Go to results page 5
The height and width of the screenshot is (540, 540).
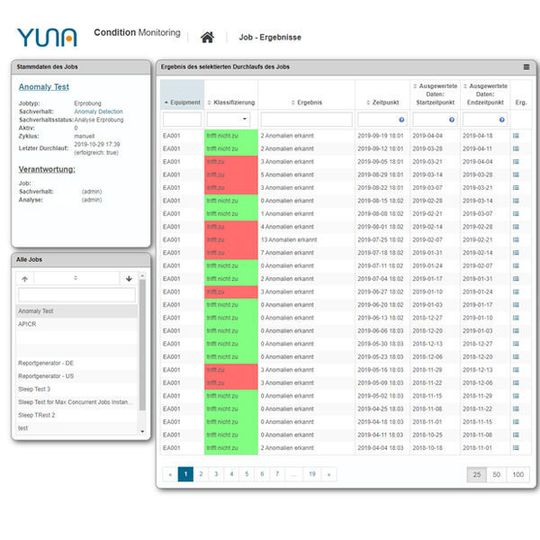pos(247,474)
